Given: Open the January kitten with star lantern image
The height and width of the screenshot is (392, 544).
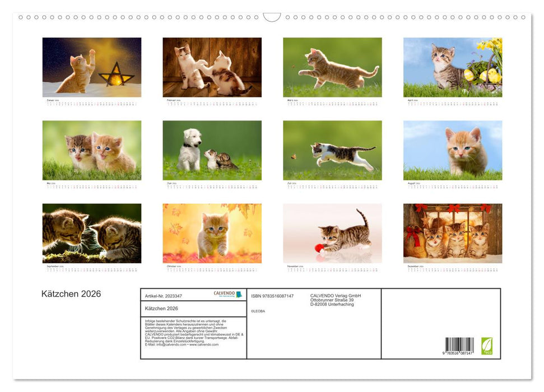Looking at the screenshot, I should (92, 67).
